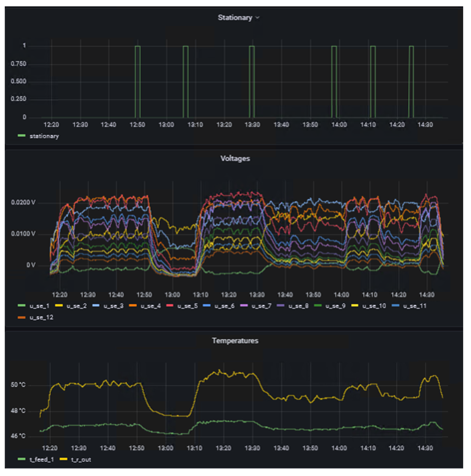This screenshot has height=476, width=471.
Task: Click the t_r_out yellow legend swatch
Action: click(63, 459)
